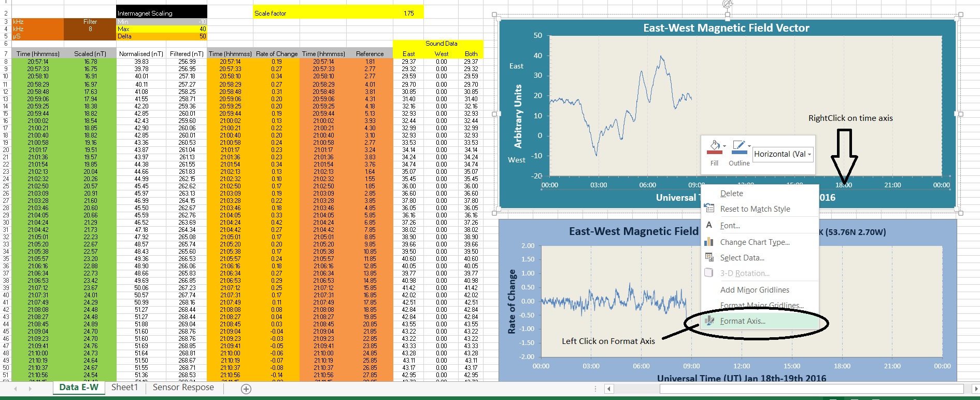The image size is (980, 400).
Task: Click the Reference column header
Action: (x=370, y=54)
